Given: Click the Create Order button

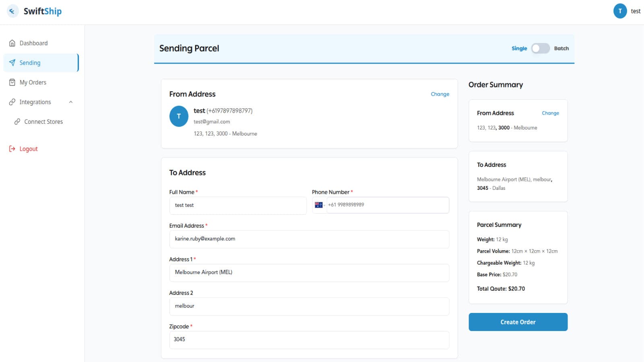Looking at the screenshot, I should coord(518,322).
